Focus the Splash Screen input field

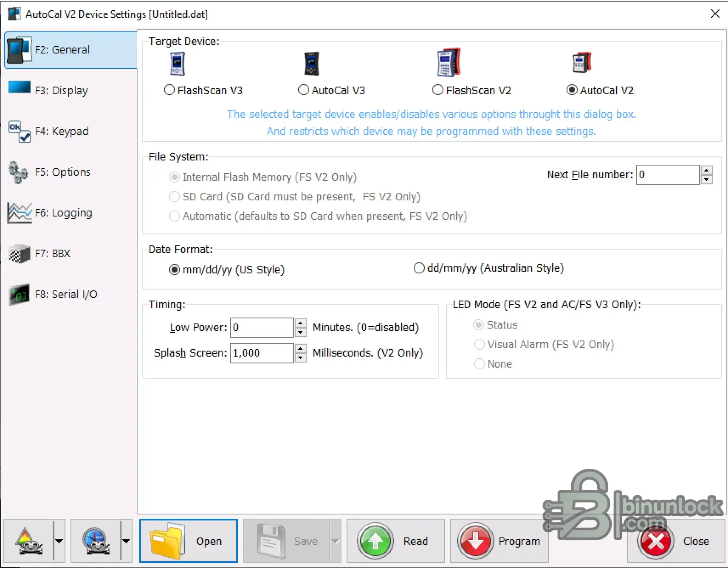[262, 353]
